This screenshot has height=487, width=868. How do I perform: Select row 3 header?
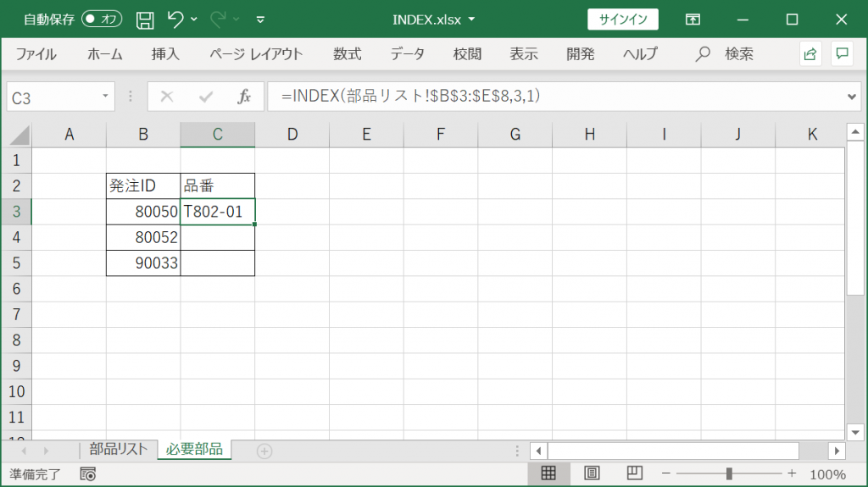(x=16, y=212)
